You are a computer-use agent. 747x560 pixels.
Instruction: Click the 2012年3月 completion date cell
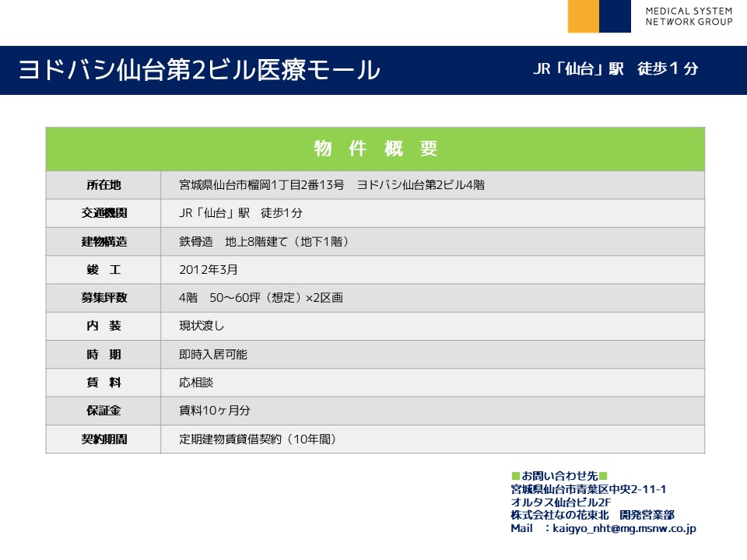tap(209, 270)
